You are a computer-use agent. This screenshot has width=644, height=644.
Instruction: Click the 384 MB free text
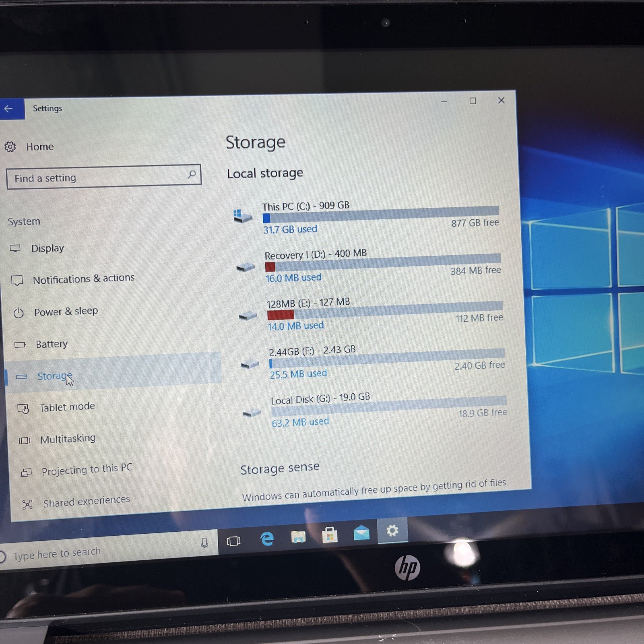(x=476, y=270)
